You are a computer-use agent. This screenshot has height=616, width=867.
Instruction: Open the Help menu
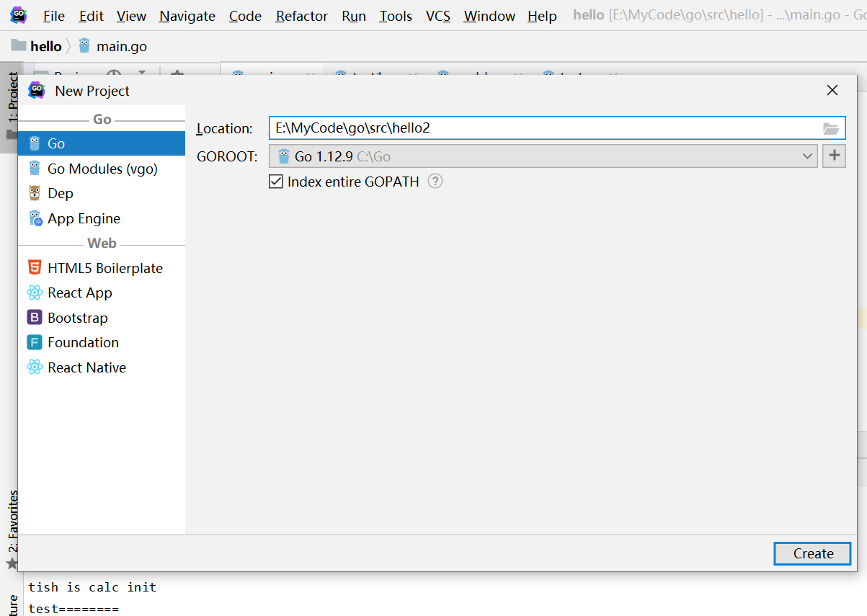pyautogui.click(x=542, y=16)
